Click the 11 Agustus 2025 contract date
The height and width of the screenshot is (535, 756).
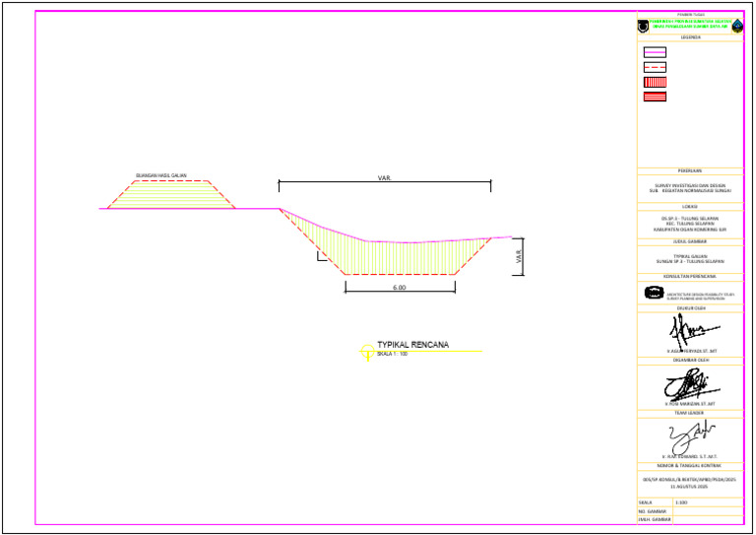[x=690, y=487]
